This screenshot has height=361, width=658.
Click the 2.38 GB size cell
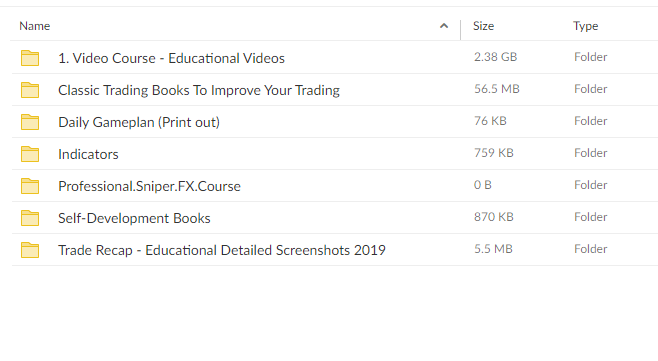(496, 57)
